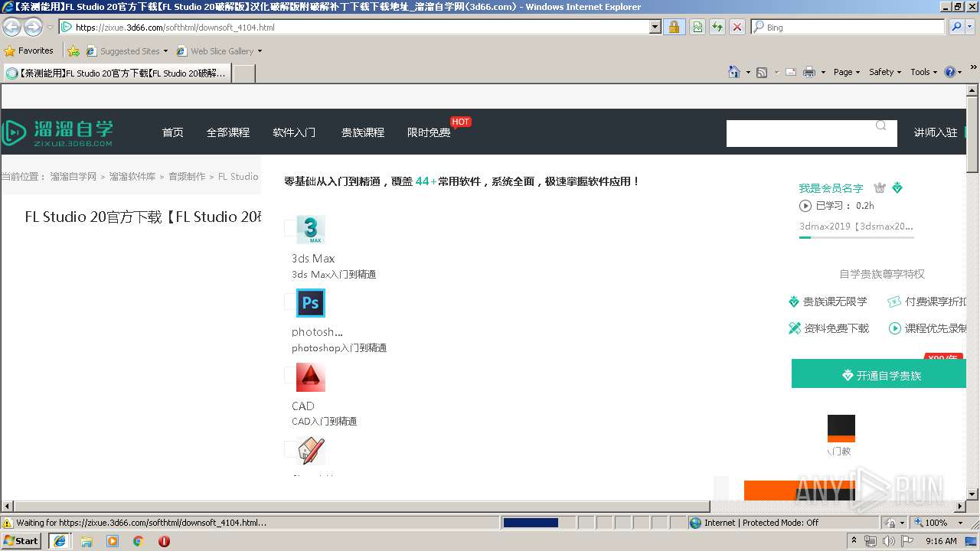Viewport: 980px width, 551px height.
Task: Click the 3dmax2019 course progress bar
Action: [x=857, y=237]
